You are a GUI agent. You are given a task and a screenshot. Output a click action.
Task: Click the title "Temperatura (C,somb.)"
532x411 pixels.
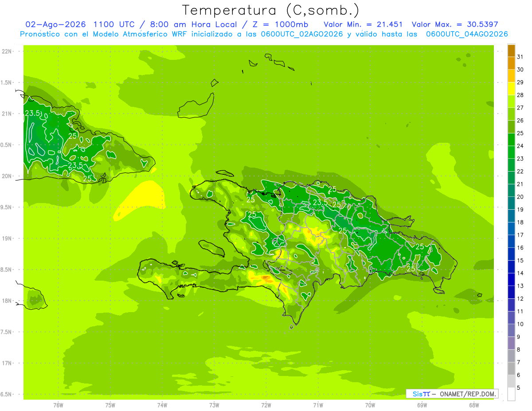tap(271, 10)
